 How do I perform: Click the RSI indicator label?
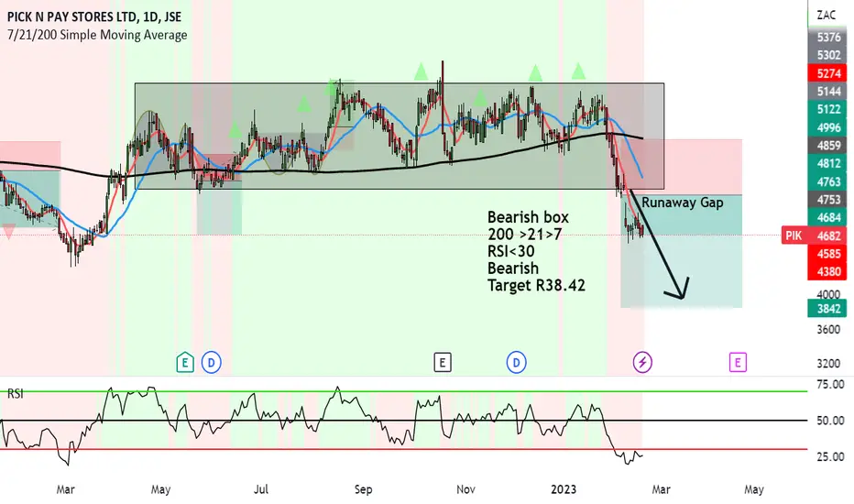pos(16,394)
